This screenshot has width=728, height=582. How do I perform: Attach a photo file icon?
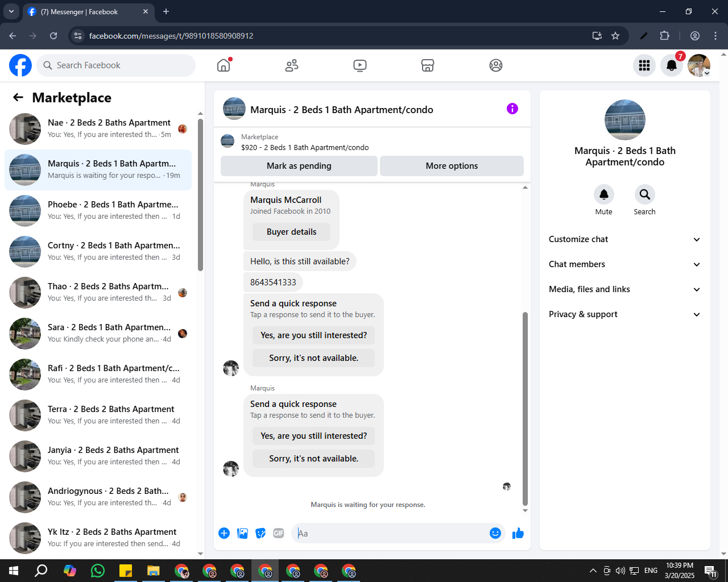[x=242, y=533]
